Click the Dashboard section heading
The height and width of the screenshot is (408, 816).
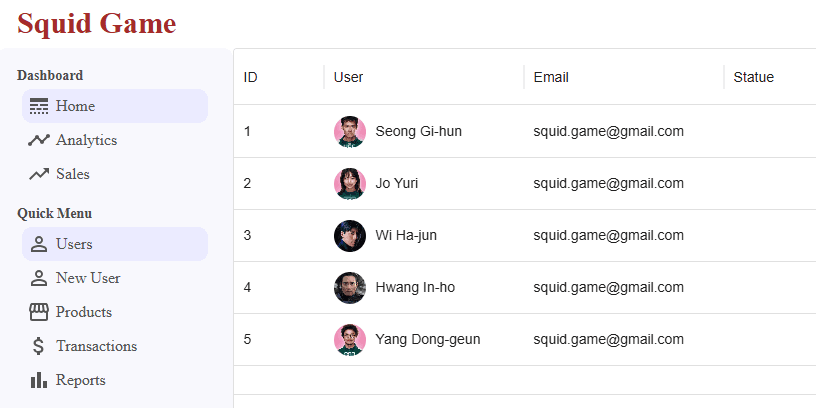(x=50, y=75)
